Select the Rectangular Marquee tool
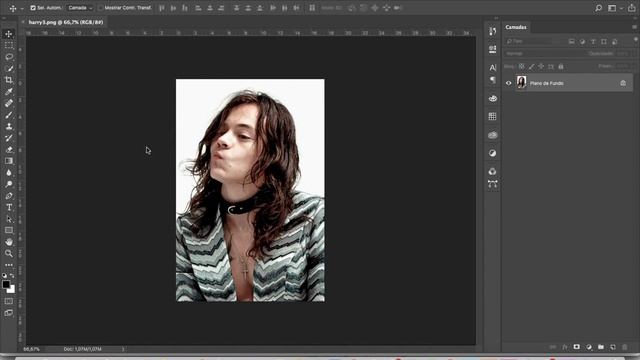Image resolution: width=640 pixels, height=360 pixels. pyautogui.click(x=9, y=45)
